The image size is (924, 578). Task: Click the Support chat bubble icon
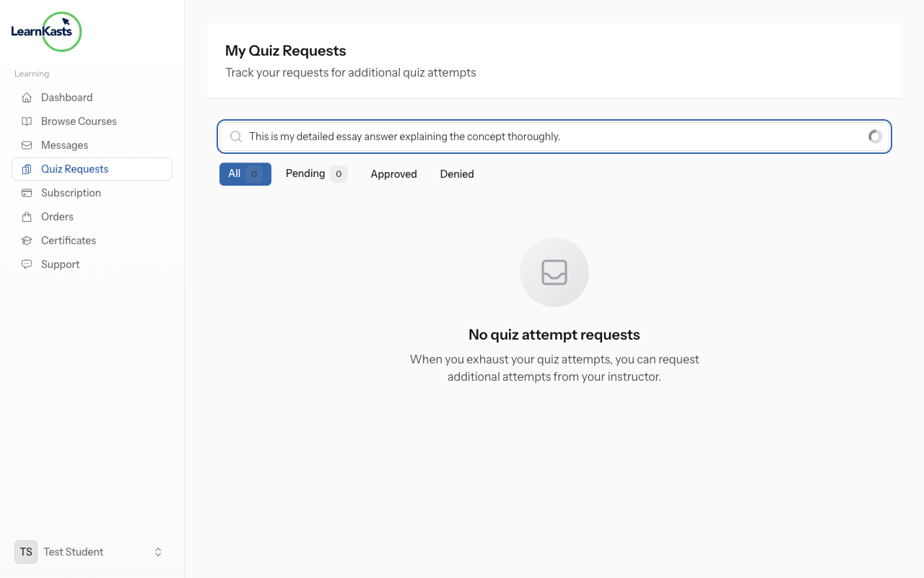(27, 264)
